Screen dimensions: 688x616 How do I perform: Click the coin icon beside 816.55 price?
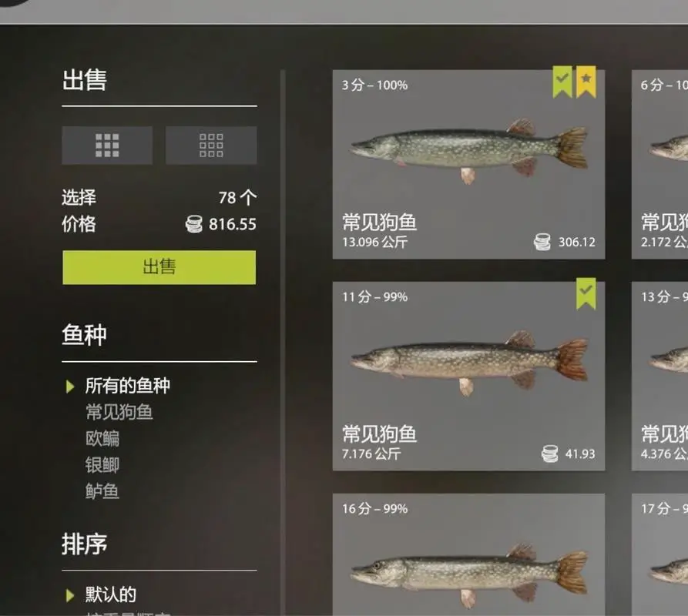194,224
